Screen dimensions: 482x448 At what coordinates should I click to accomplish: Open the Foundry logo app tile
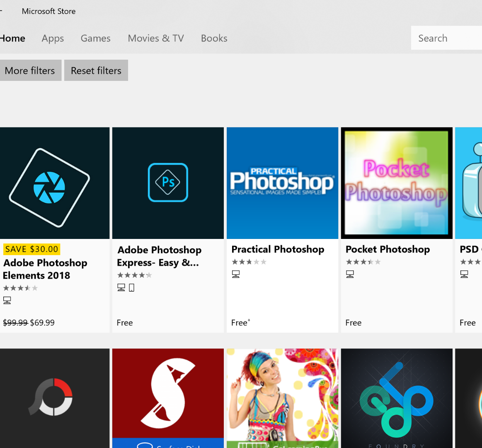coord(397,398)
